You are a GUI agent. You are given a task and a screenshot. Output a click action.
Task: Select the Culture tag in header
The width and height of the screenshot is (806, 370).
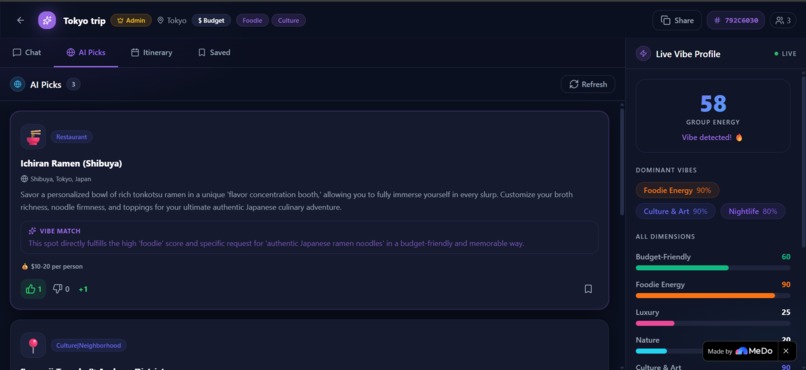click(x=288, y=21)
